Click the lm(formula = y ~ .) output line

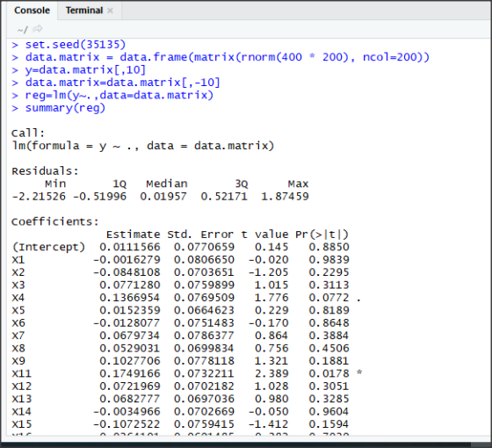(x=143, y=146)
